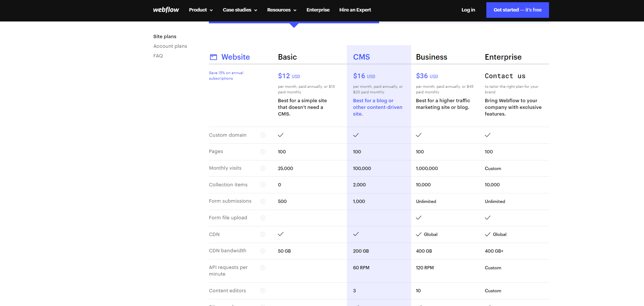Click info icon for Content editors
Viewport: 644px width, 306px height.
(x=263, y=291)
